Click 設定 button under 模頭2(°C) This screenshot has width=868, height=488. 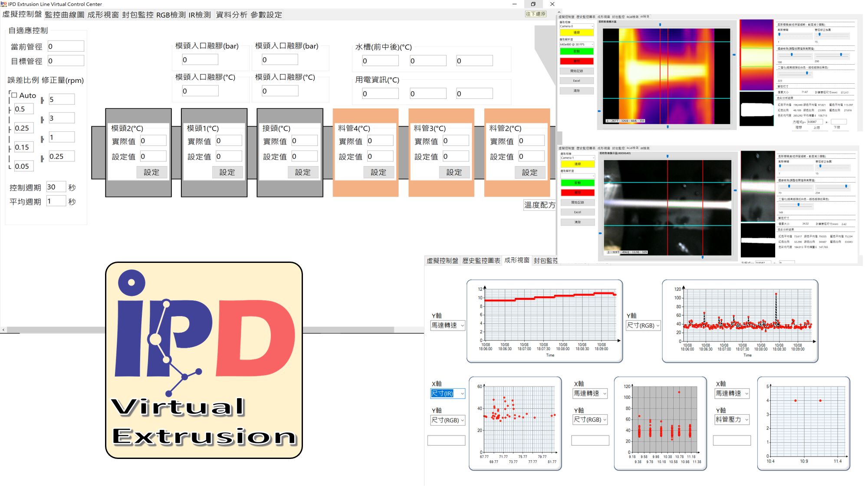click(x=151, y=172)
